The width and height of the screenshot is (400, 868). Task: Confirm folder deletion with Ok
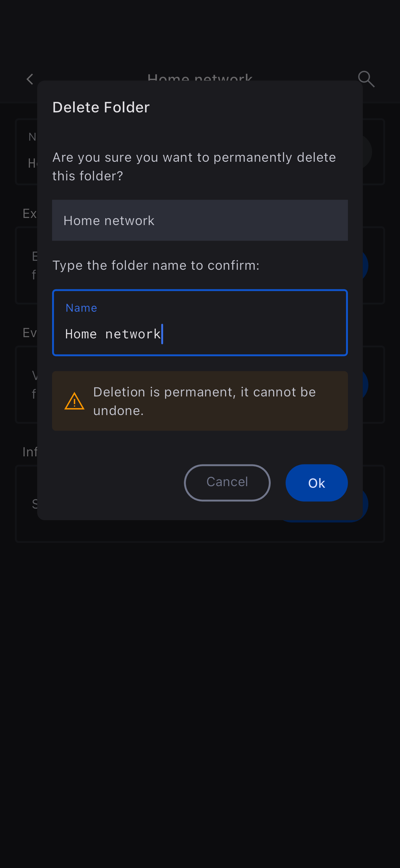coord(316,483)
